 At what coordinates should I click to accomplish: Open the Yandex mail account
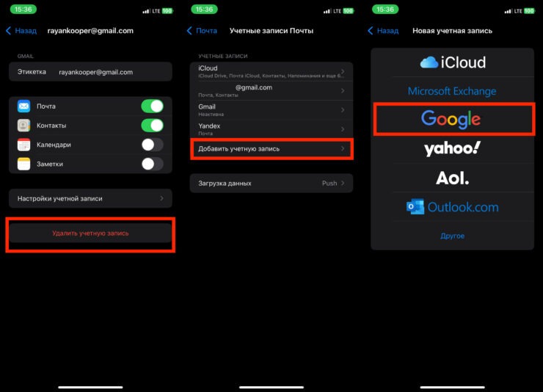(271, 128)
